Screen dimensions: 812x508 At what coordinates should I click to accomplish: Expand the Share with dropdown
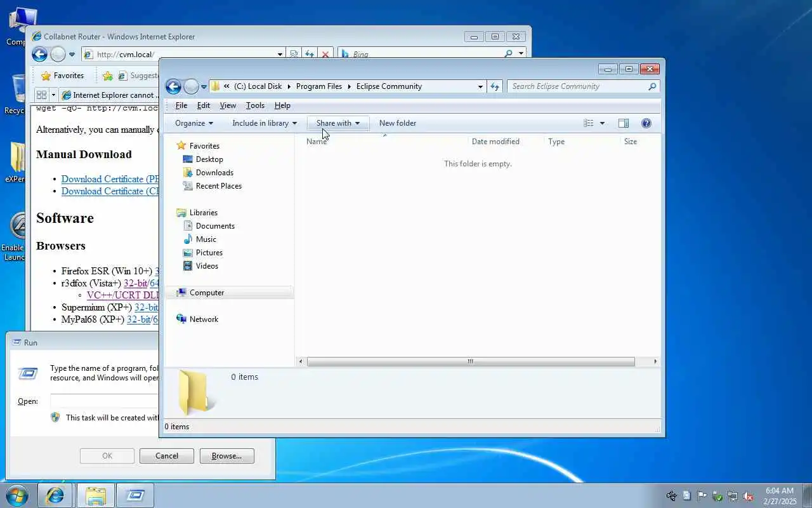[x=338, y=123]
